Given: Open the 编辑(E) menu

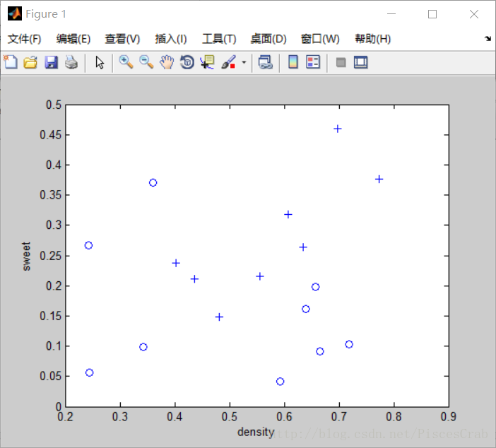Looking at the screenshot, I should [x=73, y=39].
